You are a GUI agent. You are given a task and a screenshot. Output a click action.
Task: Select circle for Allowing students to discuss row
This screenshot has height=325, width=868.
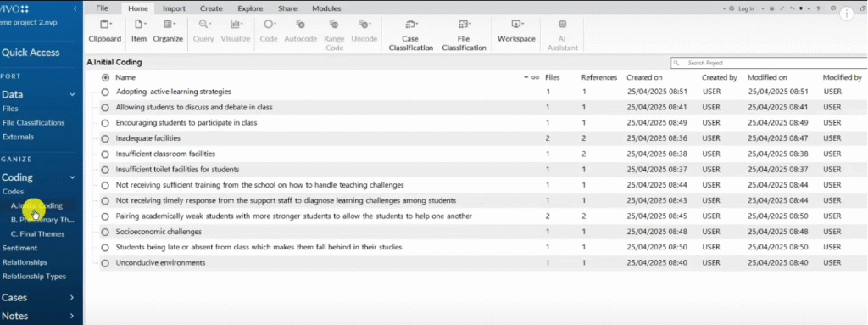click(105, 107)
